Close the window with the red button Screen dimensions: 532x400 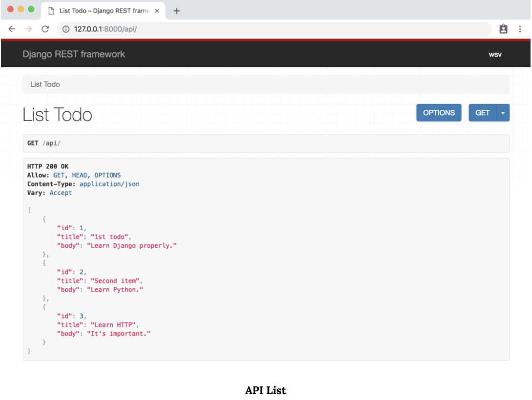(11, 9)
